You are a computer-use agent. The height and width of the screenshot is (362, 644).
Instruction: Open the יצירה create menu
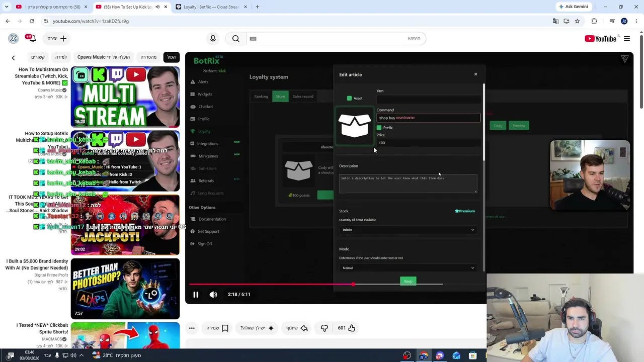coord(57,39)
